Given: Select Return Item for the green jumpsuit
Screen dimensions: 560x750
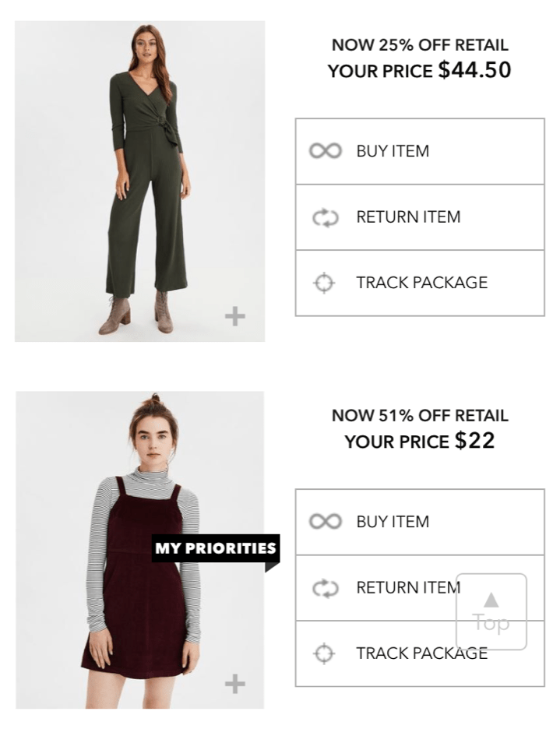Looking at the screenshot, I should tap(408, 217).
